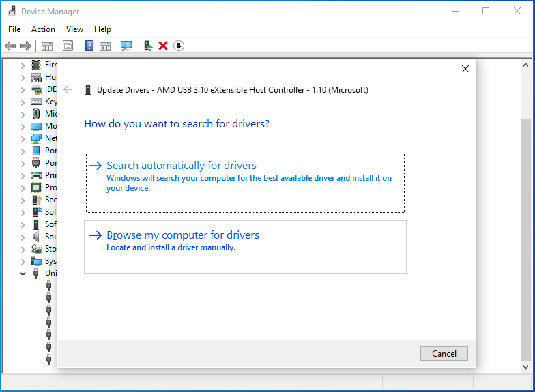Viewport: 535px width, 392px height.
Task: Open the View menu
Action: tap(74, 29)
